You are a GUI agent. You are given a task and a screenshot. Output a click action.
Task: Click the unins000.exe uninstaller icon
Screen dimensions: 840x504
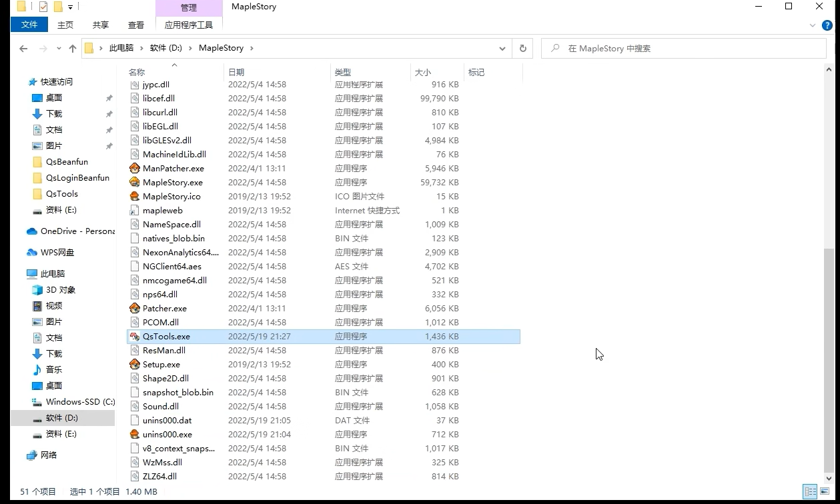(135, 435)
